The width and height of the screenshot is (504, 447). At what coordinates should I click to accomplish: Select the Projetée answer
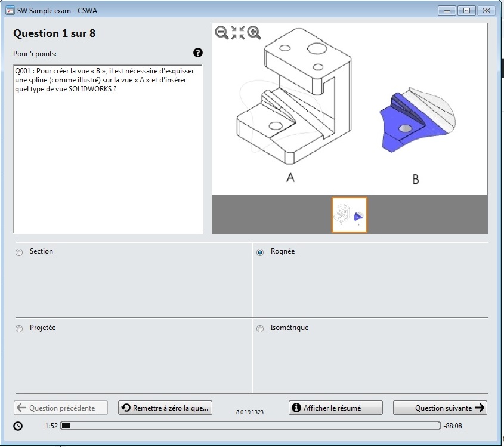pos(19,329)
